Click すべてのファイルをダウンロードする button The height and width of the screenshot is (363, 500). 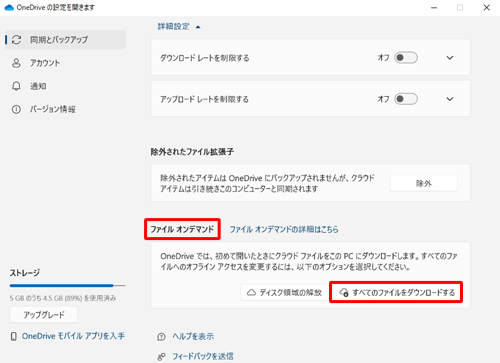[x=396, y=292]
